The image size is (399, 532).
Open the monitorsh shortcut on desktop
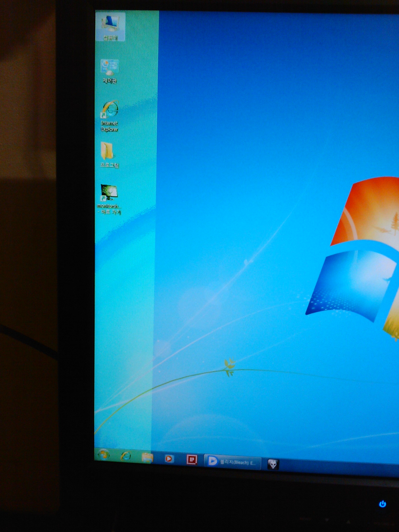[x=109, y=199]
